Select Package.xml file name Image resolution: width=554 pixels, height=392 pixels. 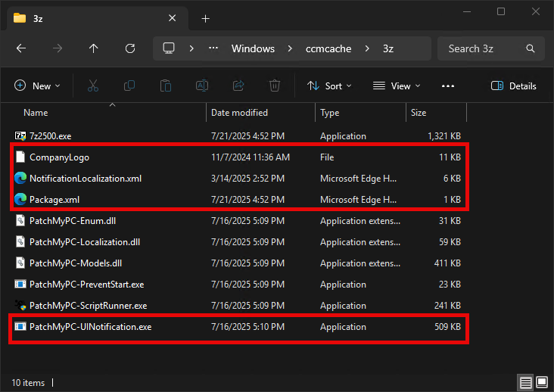point(54,200)
